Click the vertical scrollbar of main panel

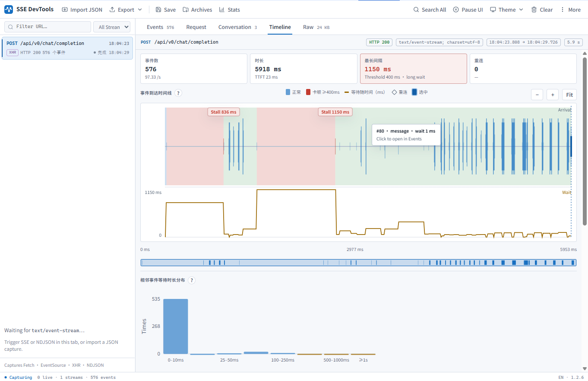585,141
